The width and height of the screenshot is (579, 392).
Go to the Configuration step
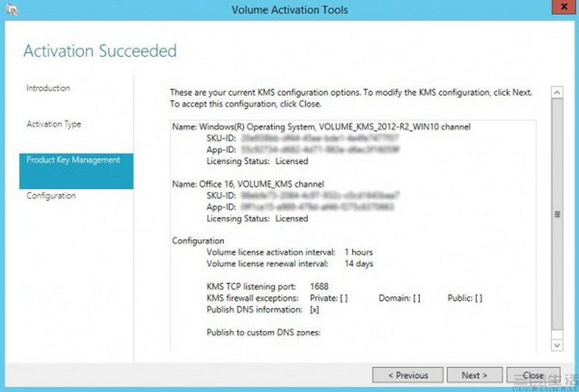tap(51, 196)
